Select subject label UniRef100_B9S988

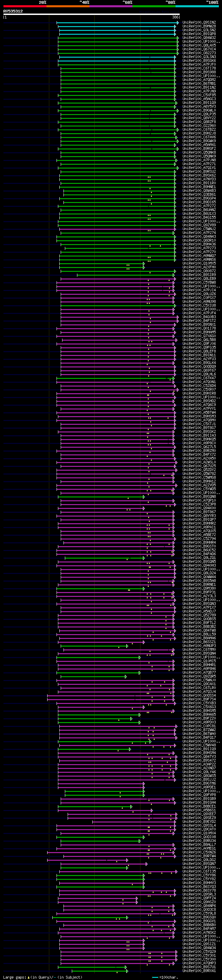[199, 72]
